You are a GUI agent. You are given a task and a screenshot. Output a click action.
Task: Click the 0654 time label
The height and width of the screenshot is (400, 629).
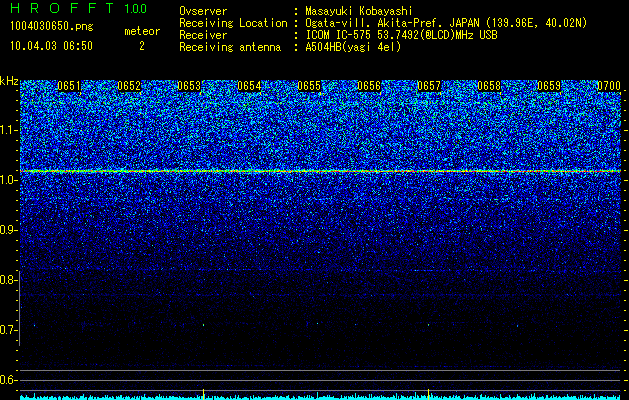point(249,86)
